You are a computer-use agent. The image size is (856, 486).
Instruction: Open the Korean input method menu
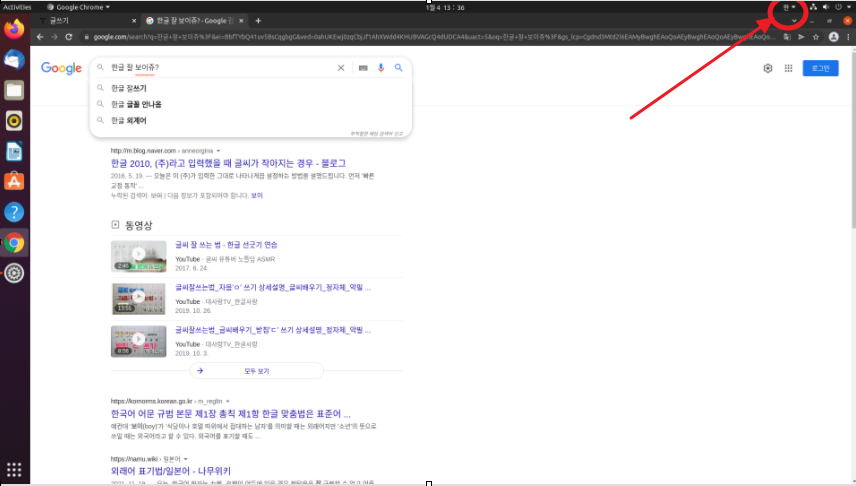pyautogui.click(x=789, y=7)
